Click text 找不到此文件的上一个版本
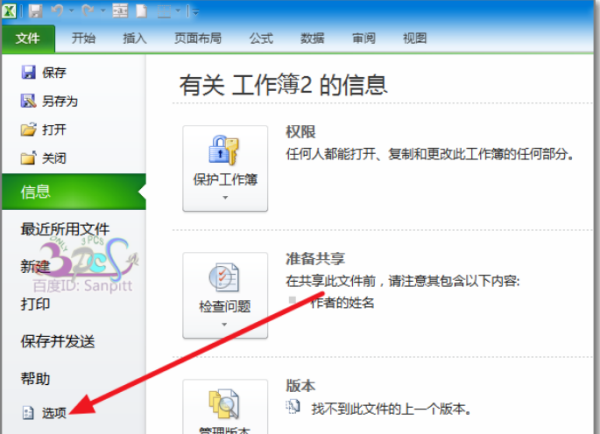The image size is (600, 434). pyautogui.click(x=391, y=409)
